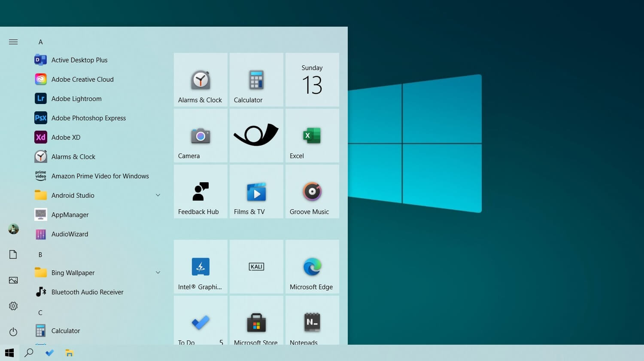Expand the Android Studio folder chevron

coord(158,196)
